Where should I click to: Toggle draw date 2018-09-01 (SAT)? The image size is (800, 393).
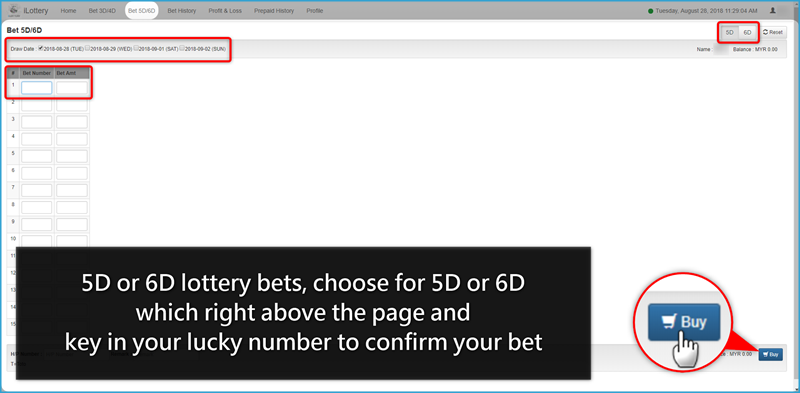(136, 48)
